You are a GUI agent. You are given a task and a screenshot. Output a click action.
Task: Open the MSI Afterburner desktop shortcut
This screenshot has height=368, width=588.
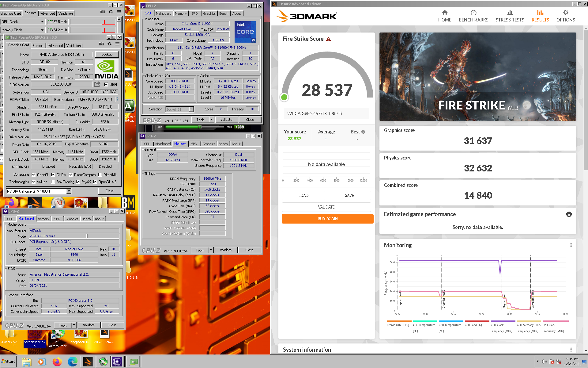(x=58, y=339)
